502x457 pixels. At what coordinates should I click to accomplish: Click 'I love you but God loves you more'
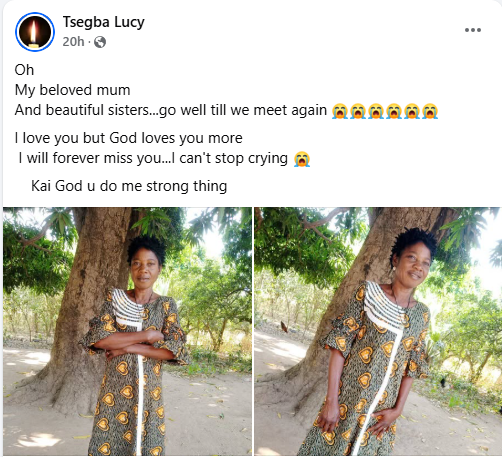click(x=128, y=138)
